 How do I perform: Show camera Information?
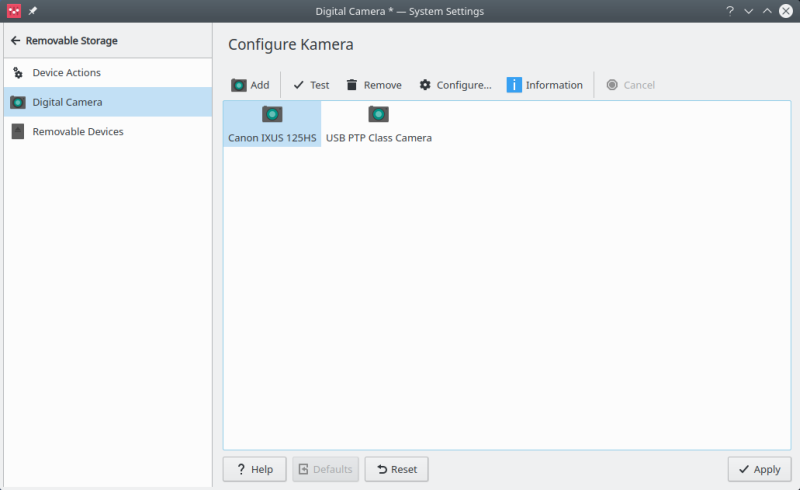(544, 85)
